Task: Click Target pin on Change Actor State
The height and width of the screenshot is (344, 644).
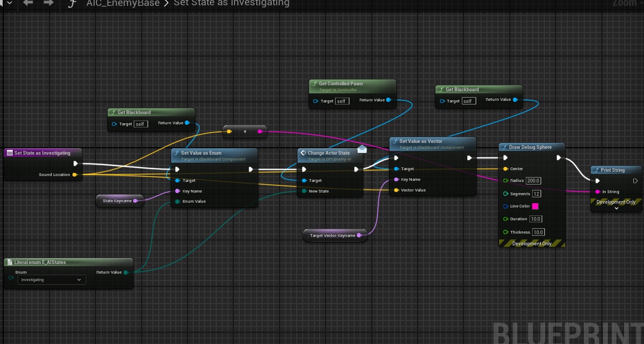Action: click(x=304, y=181)
